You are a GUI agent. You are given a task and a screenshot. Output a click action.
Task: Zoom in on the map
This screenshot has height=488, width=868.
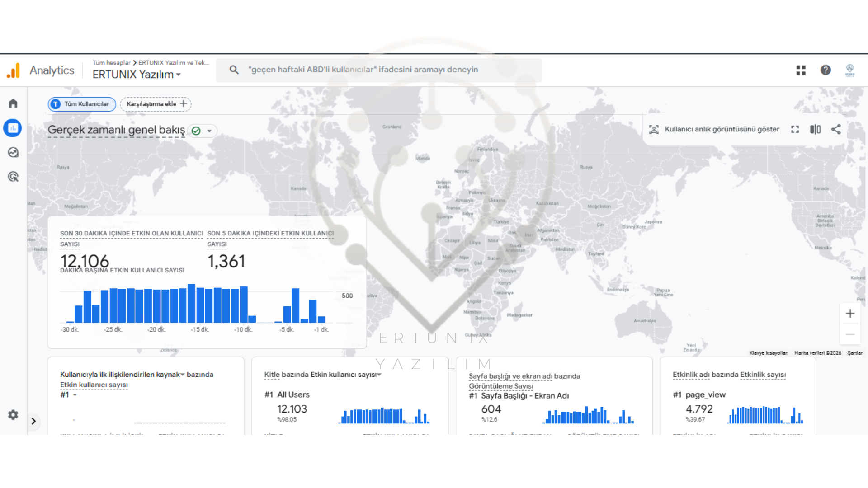tap(850, 314)
